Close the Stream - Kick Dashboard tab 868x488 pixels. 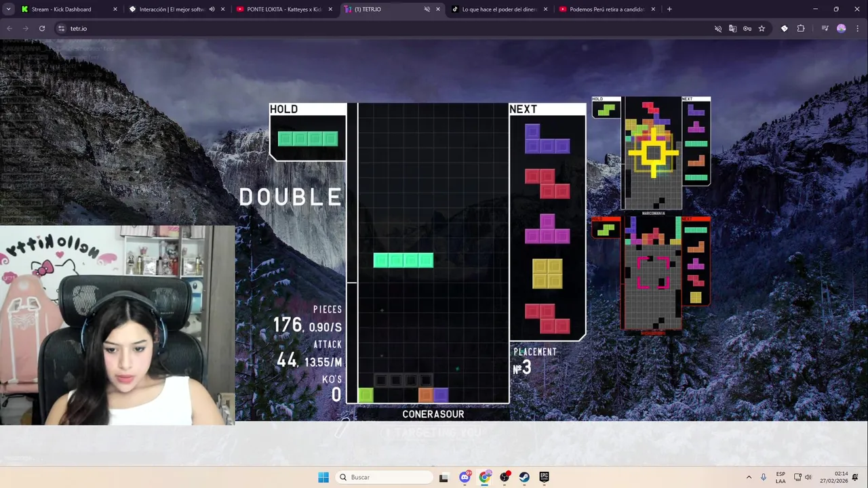(115, 9)
